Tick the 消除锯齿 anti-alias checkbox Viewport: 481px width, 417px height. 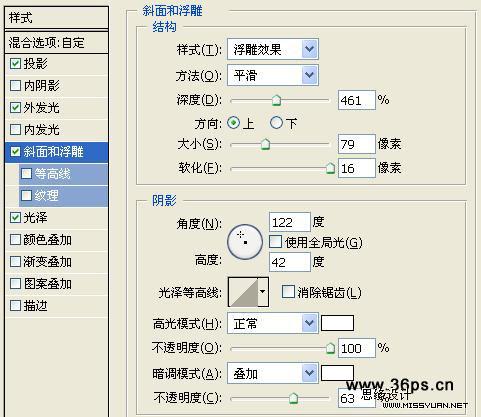pos(288,292)
